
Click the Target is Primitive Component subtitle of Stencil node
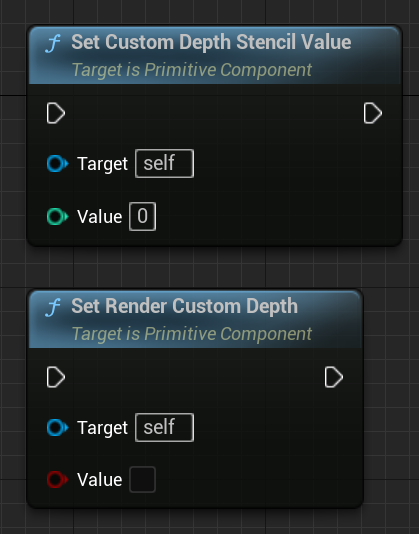192,70
